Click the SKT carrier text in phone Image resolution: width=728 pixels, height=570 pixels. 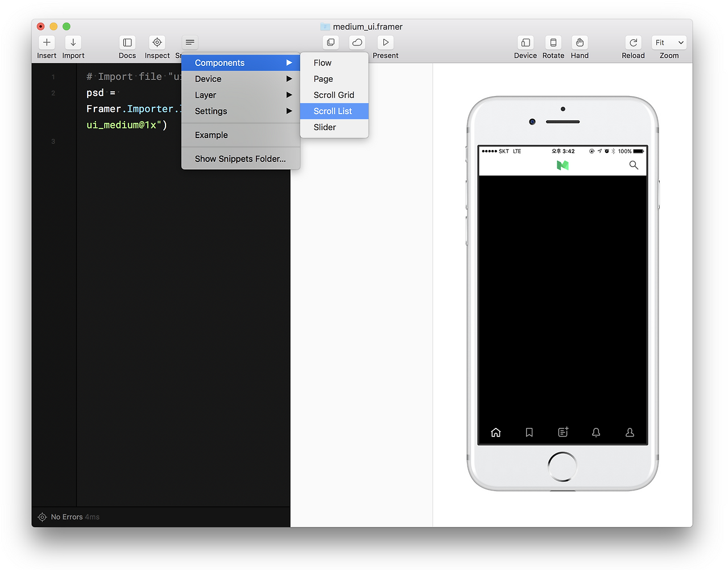click(504, 151)
